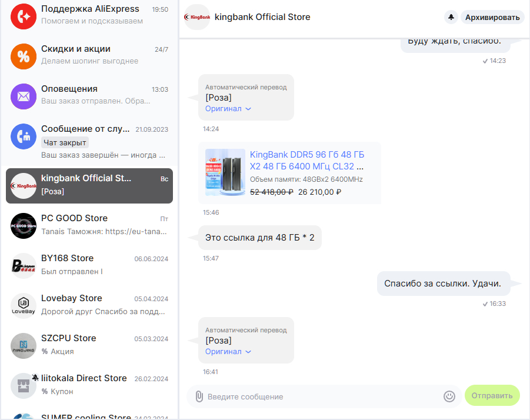Click the blue service message avatar icon
The height and width of the screenshot is (420, 530).
pos(24,136)
